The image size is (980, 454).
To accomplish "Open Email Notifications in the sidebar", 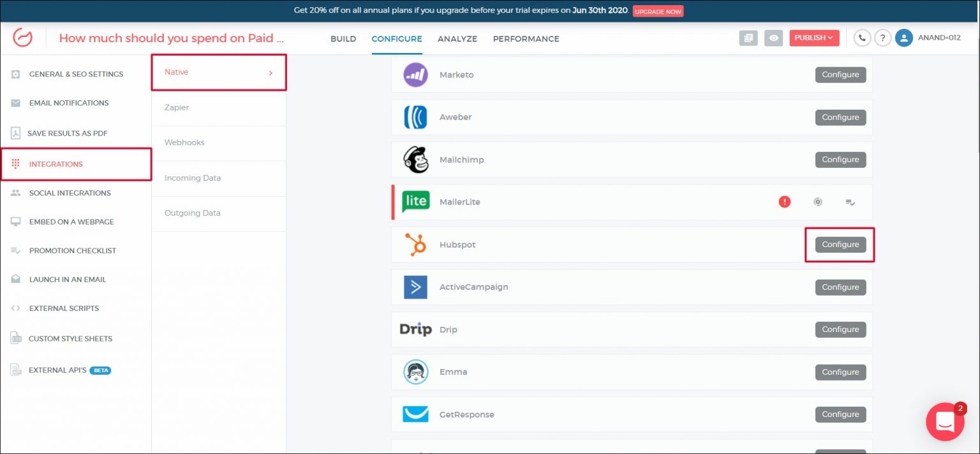I will [69, 103].
